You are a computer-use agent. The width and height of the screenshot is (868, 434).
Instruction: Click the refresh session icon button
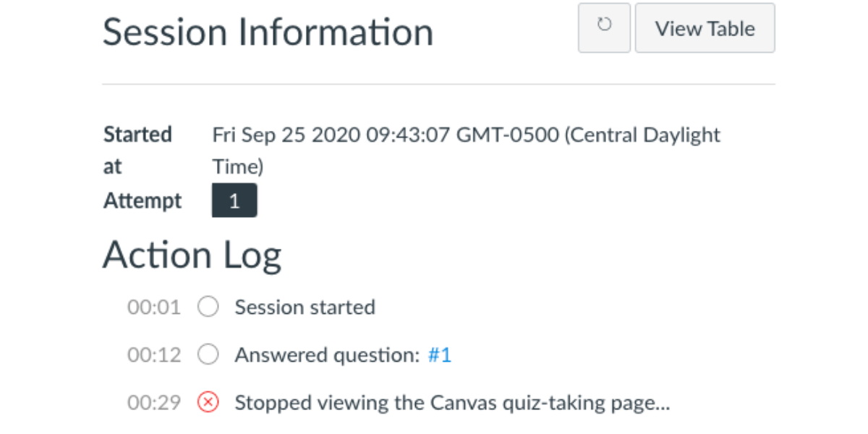point(604,28)
